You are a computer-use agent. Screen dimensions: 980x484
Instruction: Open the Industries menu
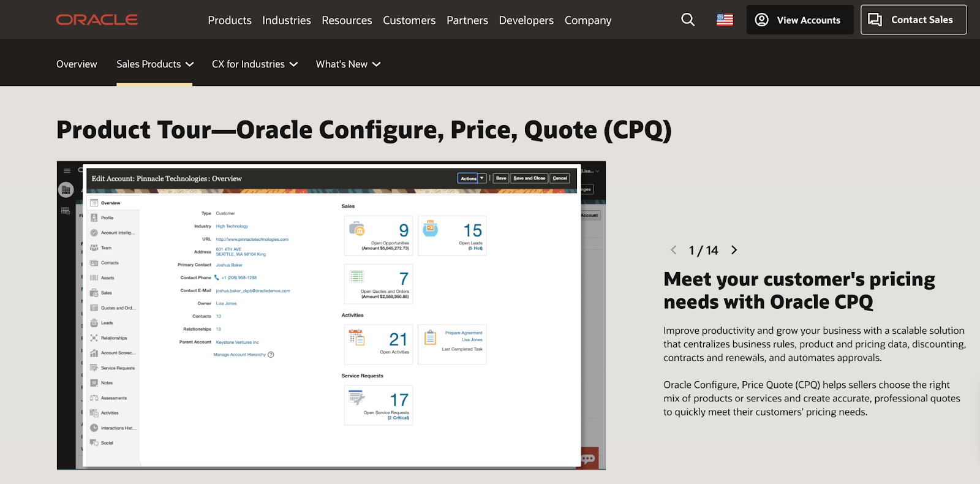[287, 20]
